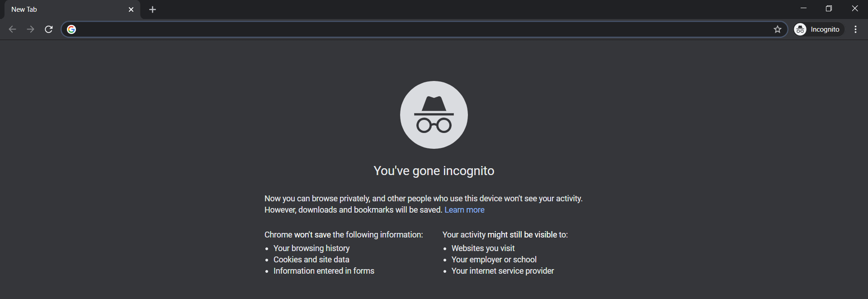
Task: Click the small incognito icon beside Incognito label
Action: [x=800, y=29]
